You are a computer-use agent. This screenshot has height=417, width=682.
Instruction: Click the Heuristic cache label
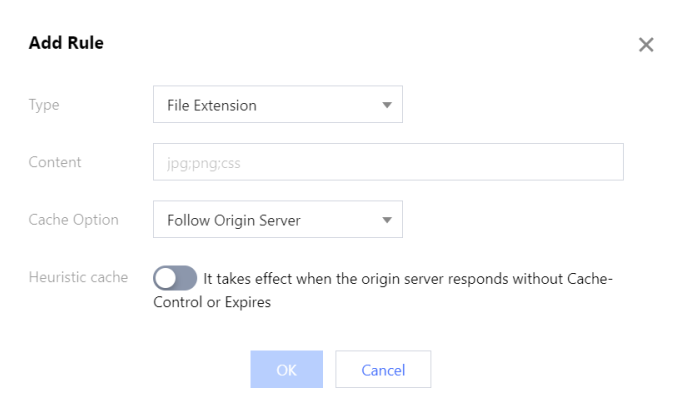pyautogui.click(x=77, y=277)
